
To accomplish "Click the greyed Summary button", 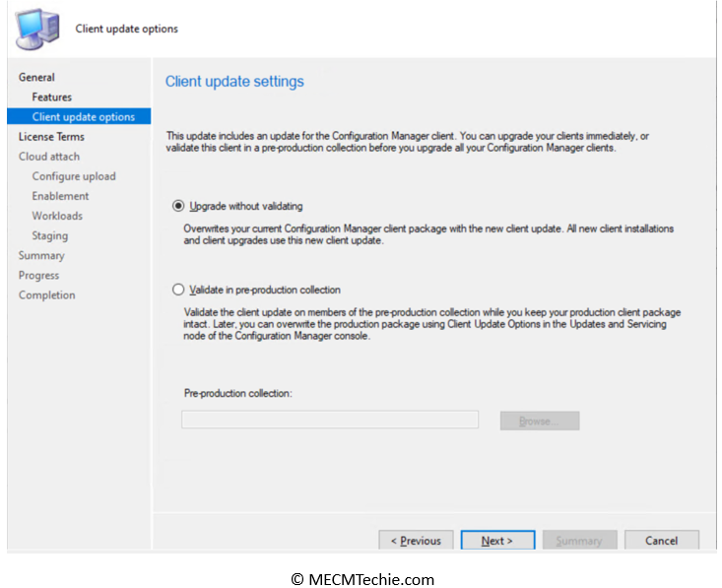I will click(x=579, y=540).
